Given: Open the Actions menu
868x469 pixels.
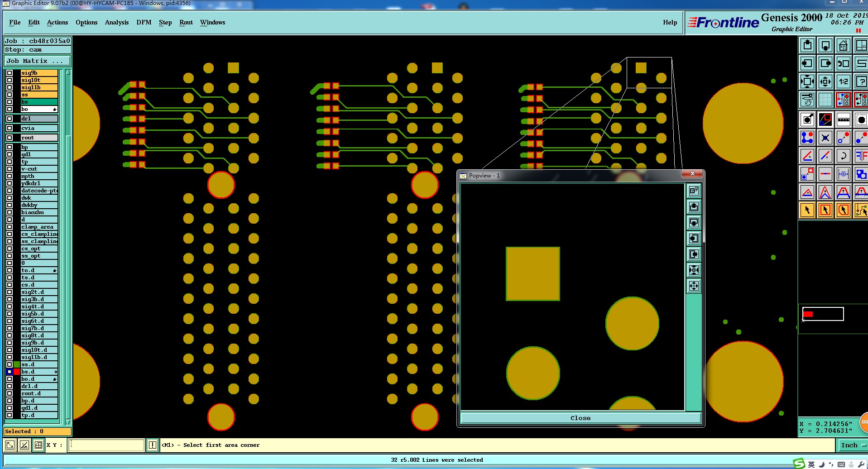Looking at the screenshot, I should point(58,22).
